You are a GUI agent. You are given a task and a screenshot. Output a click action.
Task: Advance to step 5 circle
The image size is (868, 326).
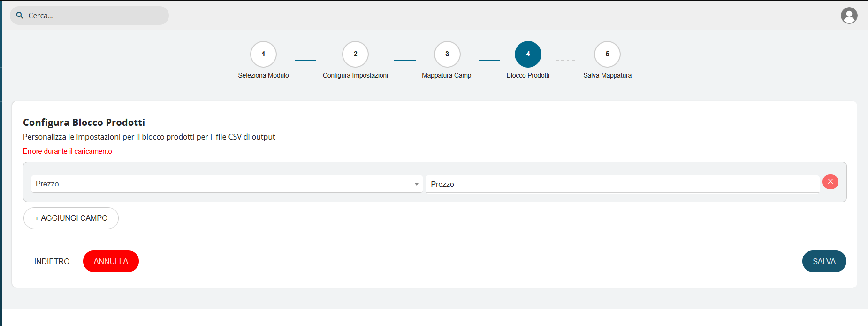(607, 54)
